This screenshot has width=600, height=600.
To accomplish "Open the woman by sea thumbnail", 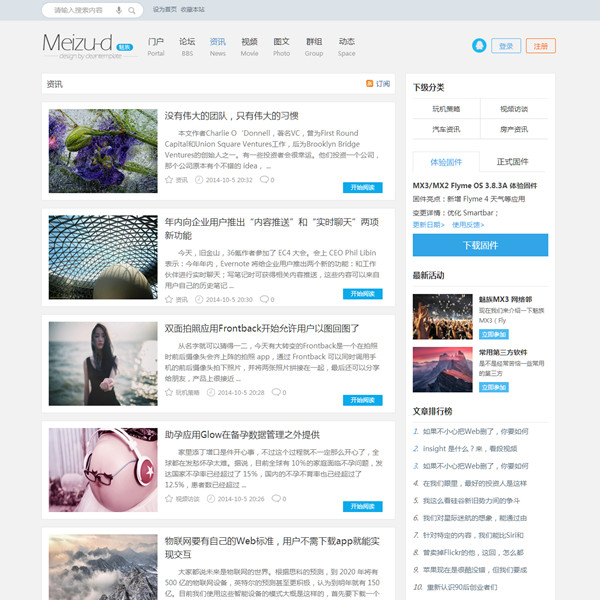I will click(103, 364).
